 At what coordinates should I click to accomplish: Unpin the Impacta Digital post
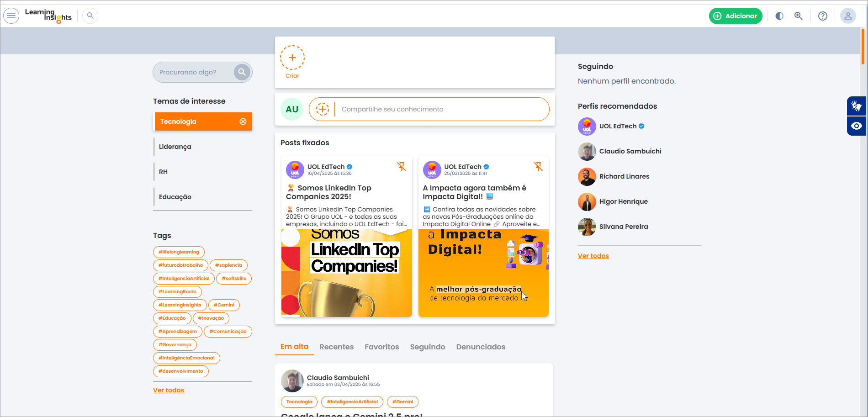tap(539, 167)
